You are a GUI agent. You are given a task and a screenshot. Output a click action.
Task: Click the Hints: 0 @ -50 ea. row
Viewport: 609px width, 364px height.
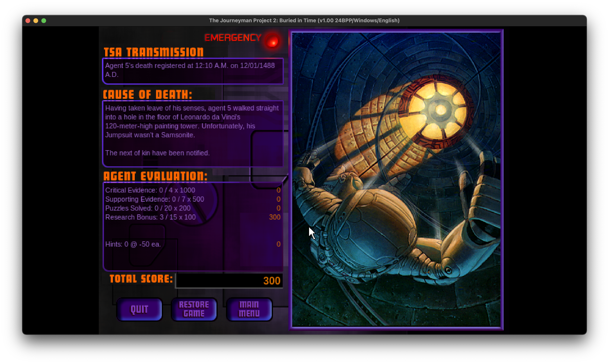[x=193, y=244]
